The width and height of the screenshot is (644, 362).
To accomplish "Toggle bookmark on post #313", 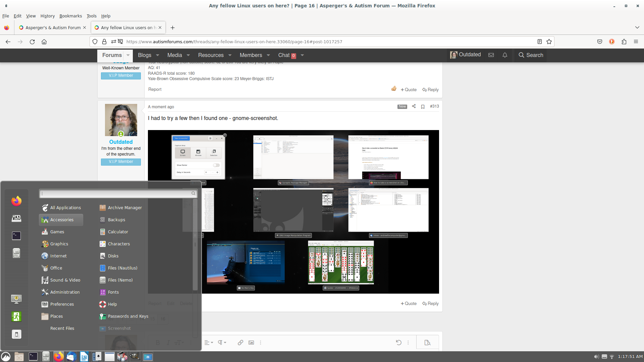I will [x=423, y=107].
